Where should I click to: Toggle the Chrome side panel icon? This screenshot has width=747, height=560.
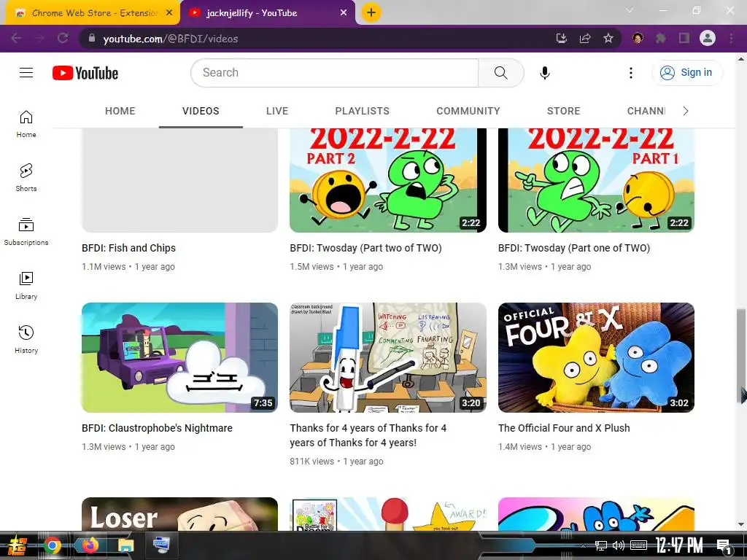684,38
